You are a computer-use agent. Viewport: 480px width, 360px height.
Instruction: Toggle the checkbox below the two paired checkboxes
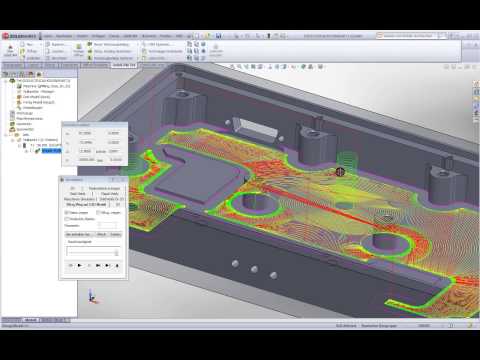tap(66, 219)
